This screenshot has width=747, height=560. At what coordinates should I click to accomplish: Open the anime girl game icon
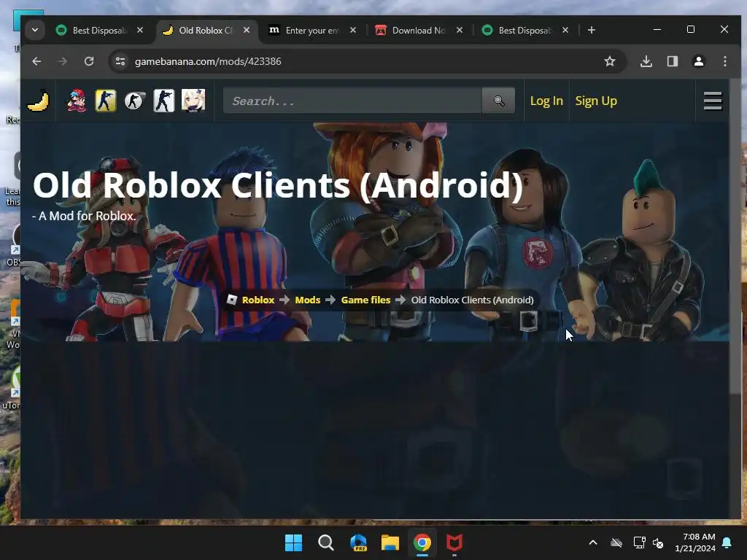pyautogui.click(x=193, y=101)
